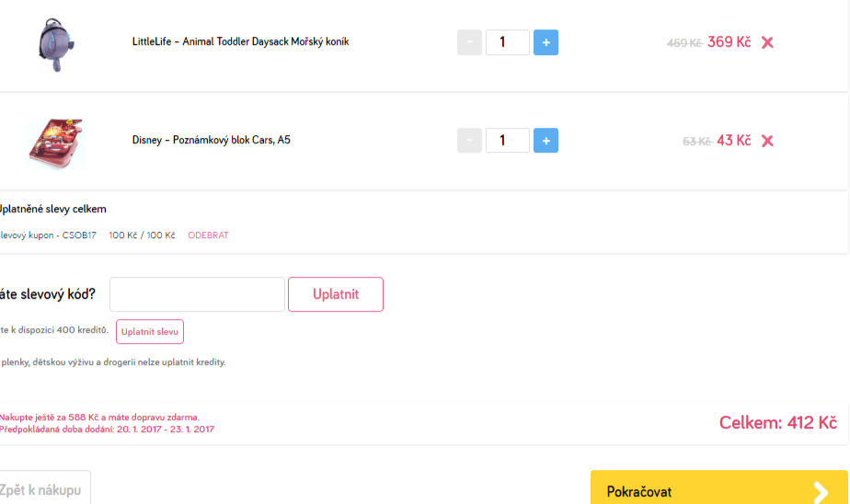This screenshot has height=504, width=850.
Task: Click the Celkem: 412 Kč total
Action: click(x=777, y=422)
